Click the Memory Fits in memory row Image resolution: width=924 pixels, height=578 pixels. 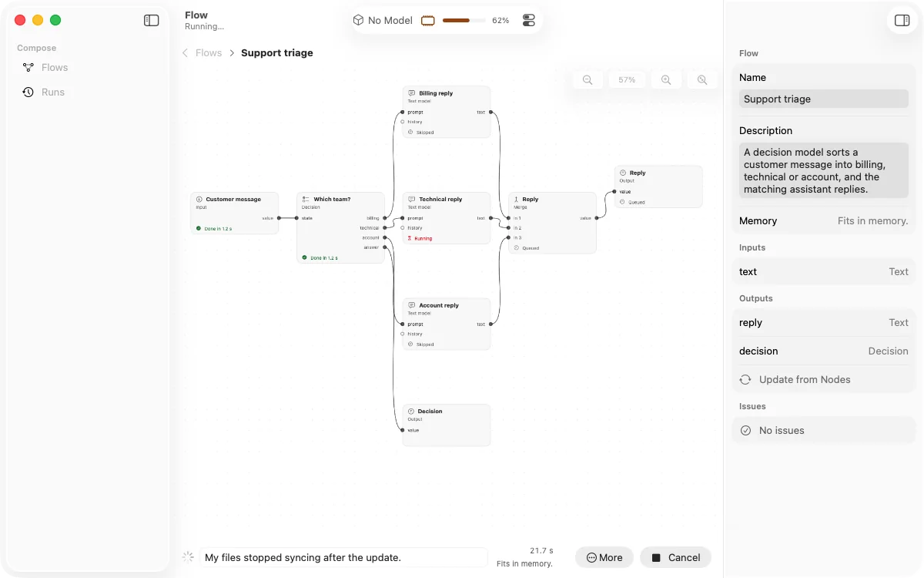click(824, 220)
